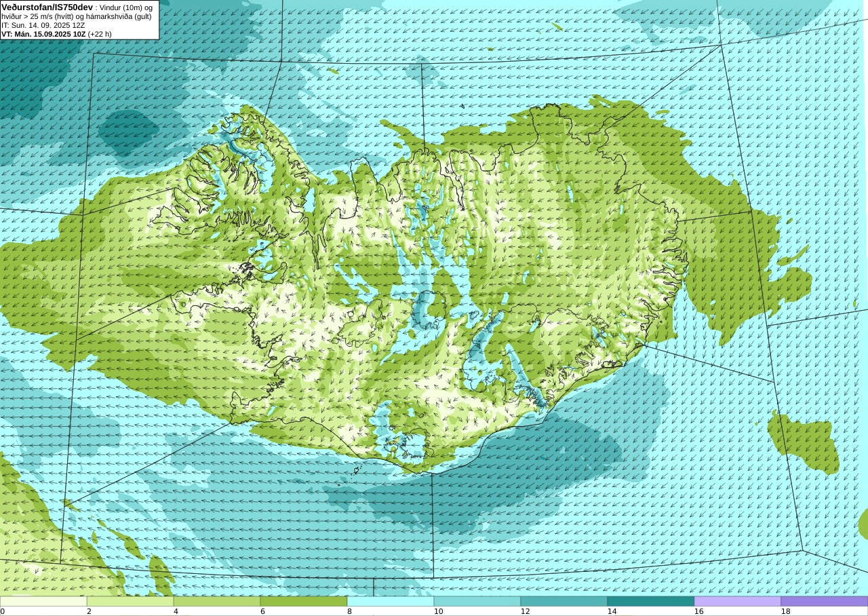Click the 'IT: Sun. 14. 09. 2025 12Z' line
This screenshot has width=868, height=616.
[x=43, y=25]
